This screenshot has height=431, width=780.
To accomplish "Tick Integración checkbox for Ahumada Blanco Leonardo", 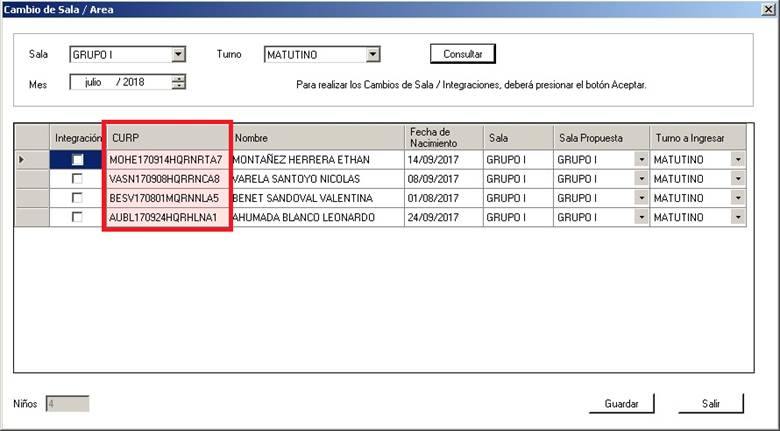I will pos(77,217).
